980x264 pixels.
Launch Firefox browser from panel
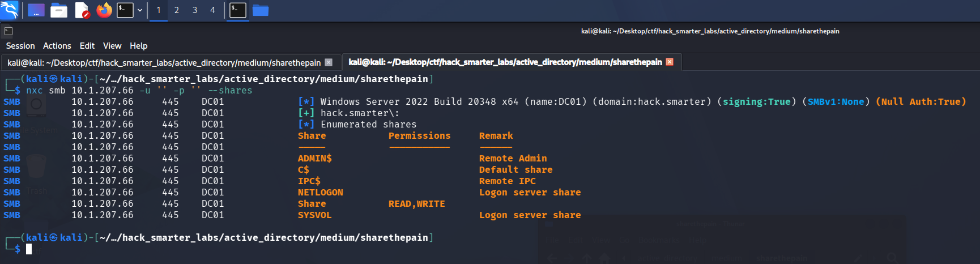click(x=104, y=10)
